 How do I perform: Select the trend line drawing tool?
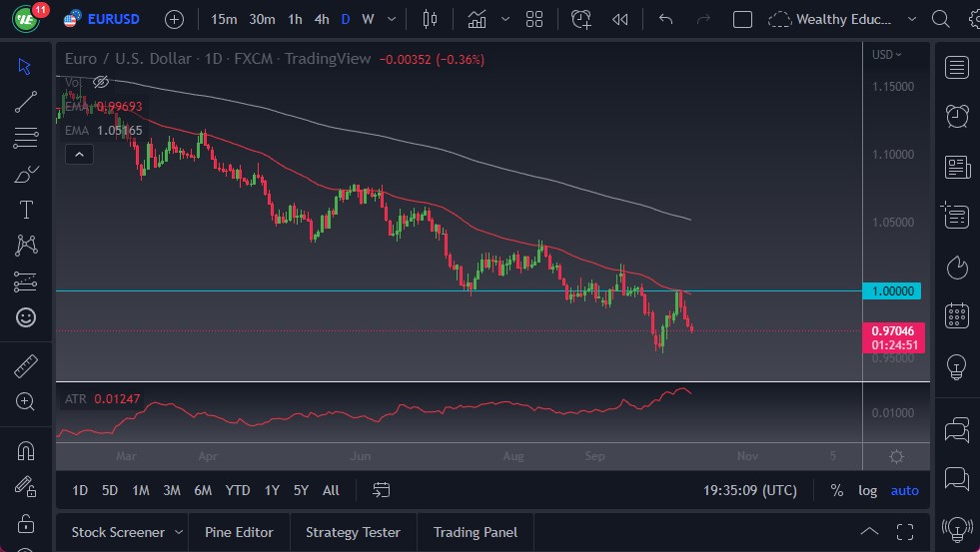pos(26,101)
